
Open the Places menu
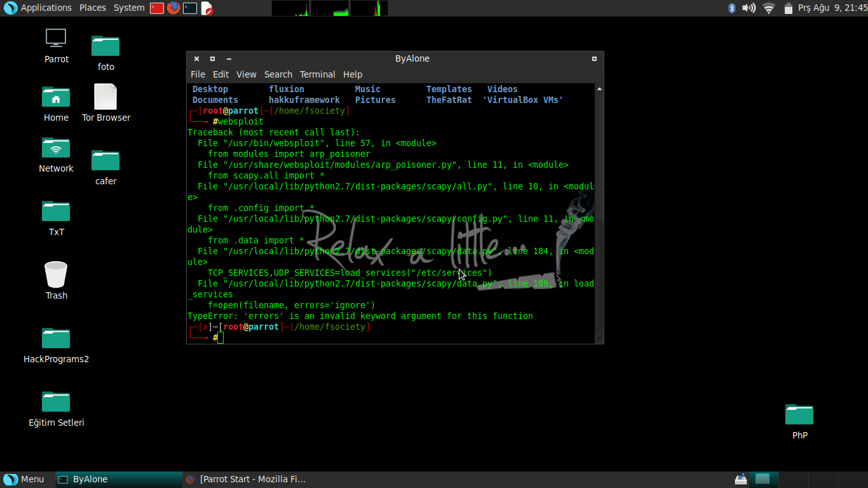point(93,8)
